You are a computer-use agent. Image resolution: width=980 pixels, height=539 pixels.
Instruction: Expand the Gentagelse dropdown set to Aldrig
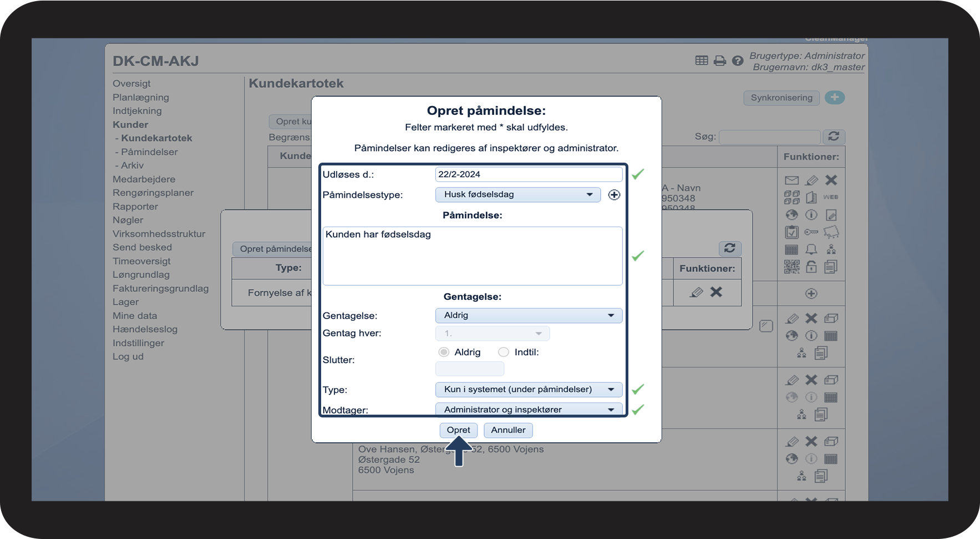pos(529,315)
